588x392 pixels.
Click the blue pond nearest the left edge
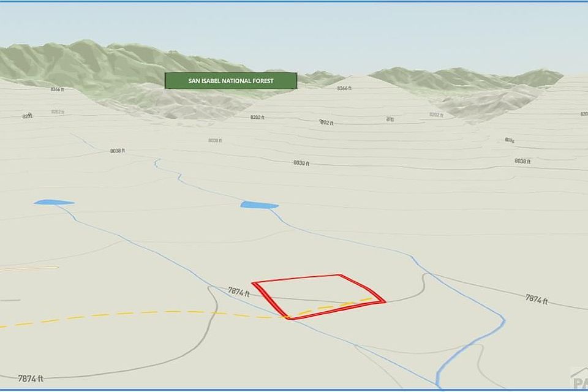click(53, 202)
